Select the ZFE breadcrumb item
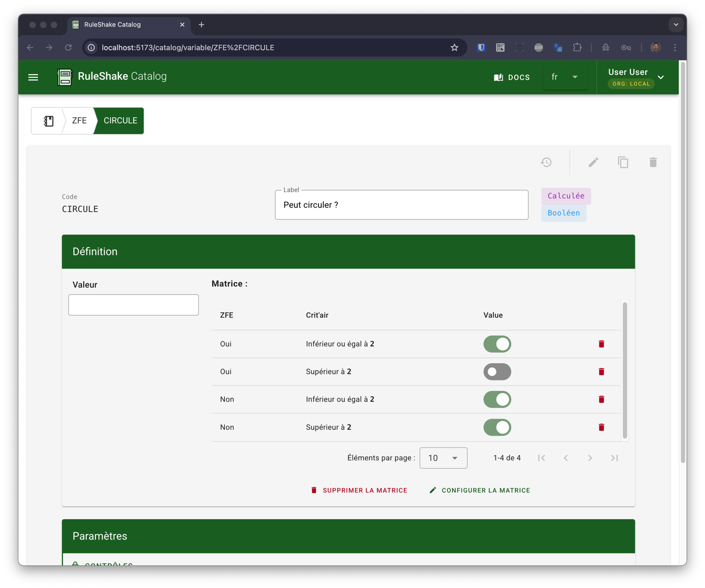The height and width of the screenshot is (588, 705). [x=79, y=121]
